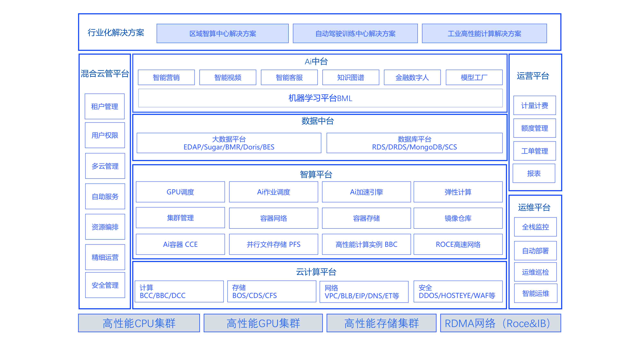The image size is (644, 362).
Task: Select the 智能视频 box
Action: (228, 77)
